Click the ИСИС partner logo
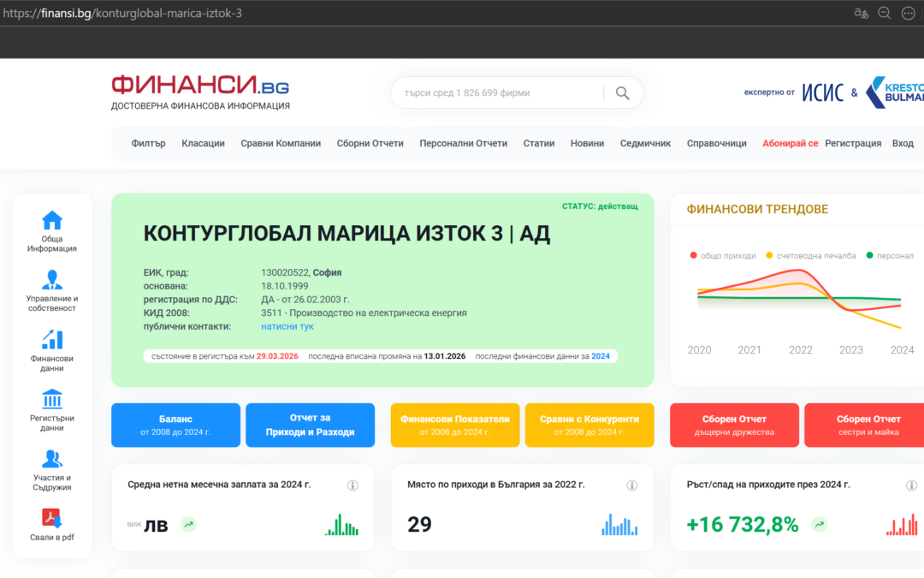This screenshot has width=924, height=578. (x=823, y=92)
